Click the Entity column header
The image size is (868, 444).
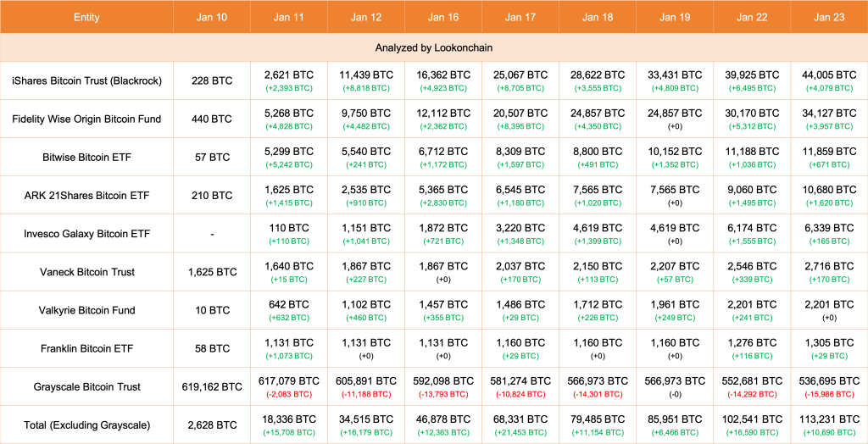pos(86,17)
